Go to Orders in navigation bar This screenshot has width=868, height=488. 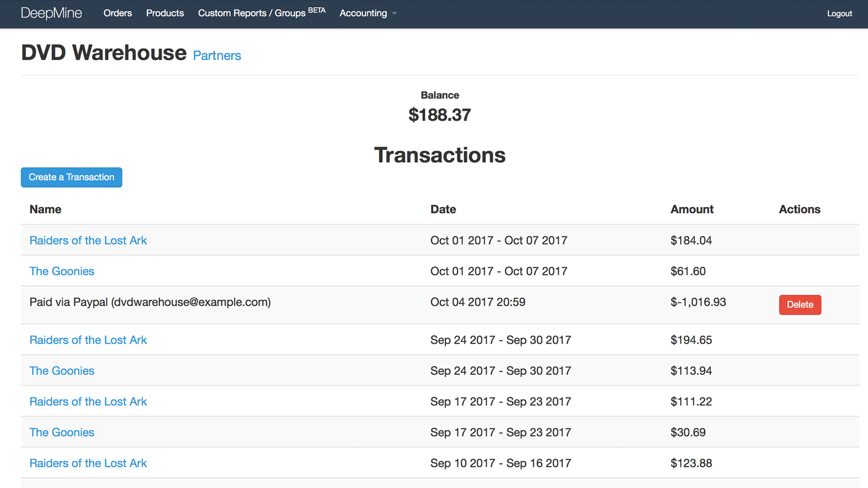coord(118,13)
